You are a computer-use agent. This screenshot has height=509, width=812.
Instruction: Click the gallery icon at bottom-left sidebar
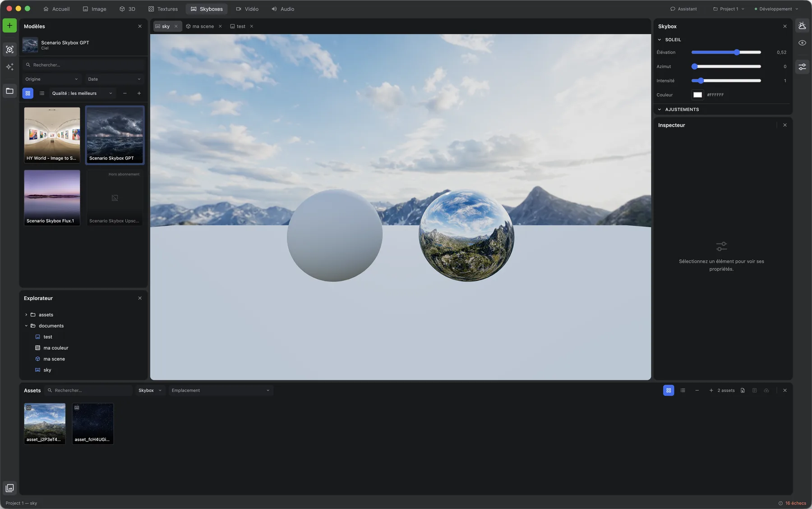pos(9,488)
